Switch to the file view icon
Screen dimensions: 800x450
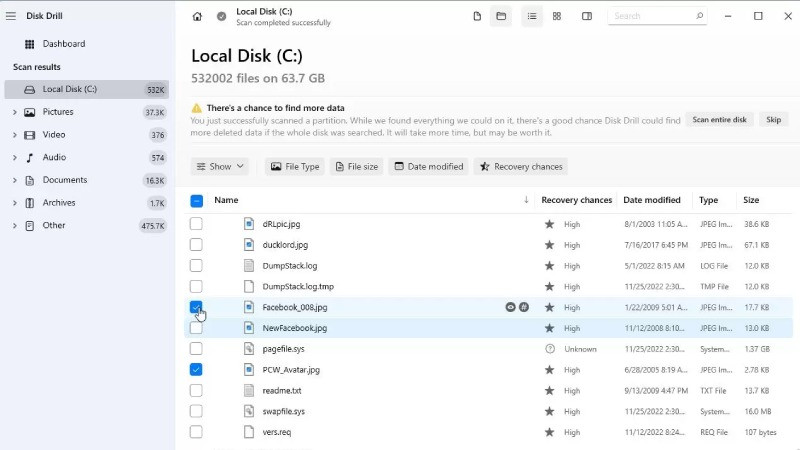tap(477, 16)
